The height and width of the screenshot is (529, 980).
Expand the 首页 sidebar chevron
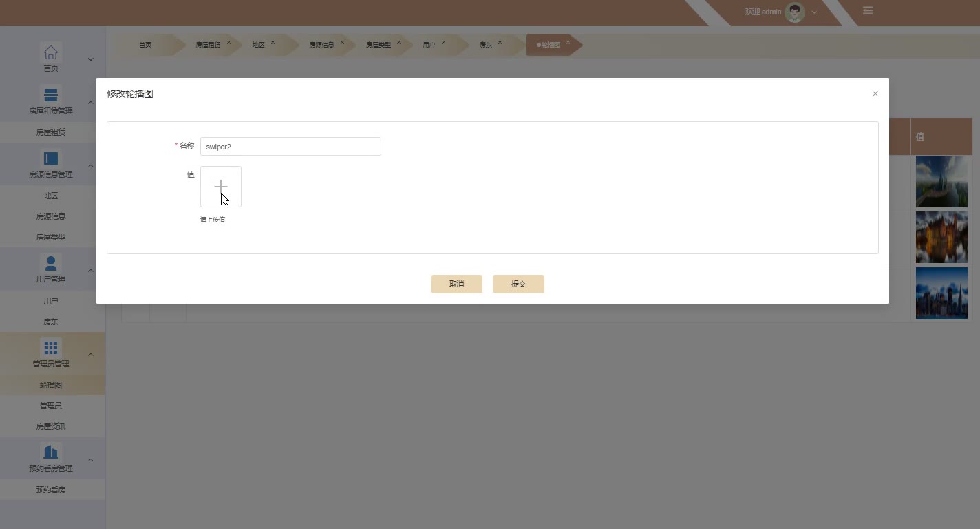coord(91,59)
